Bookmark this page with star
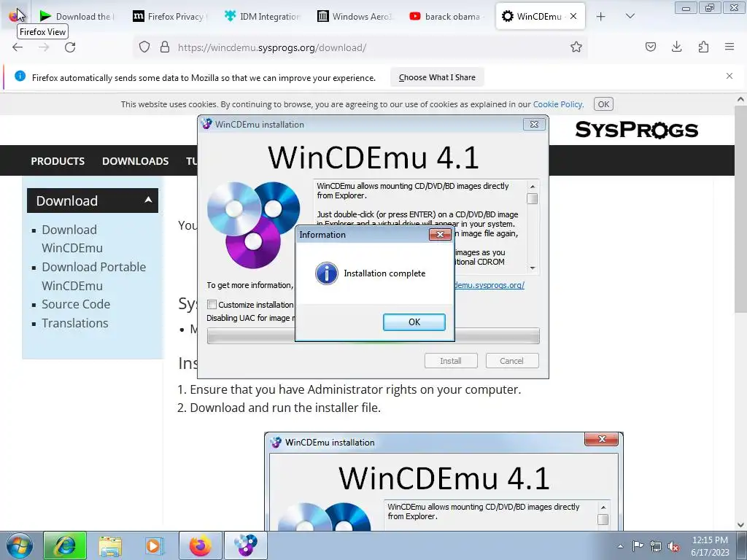 pyautogui.click(x=576, y=47)
